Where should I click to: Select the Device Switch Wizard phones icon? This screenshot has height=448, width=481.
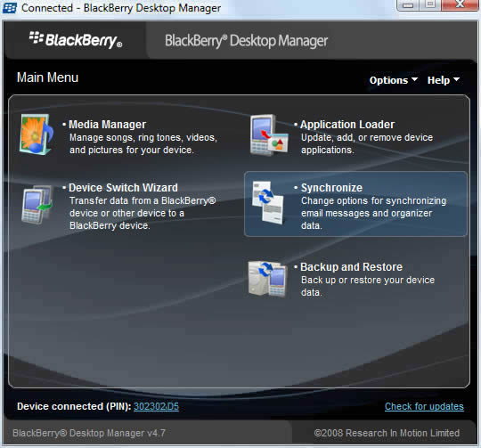[37, 205]
